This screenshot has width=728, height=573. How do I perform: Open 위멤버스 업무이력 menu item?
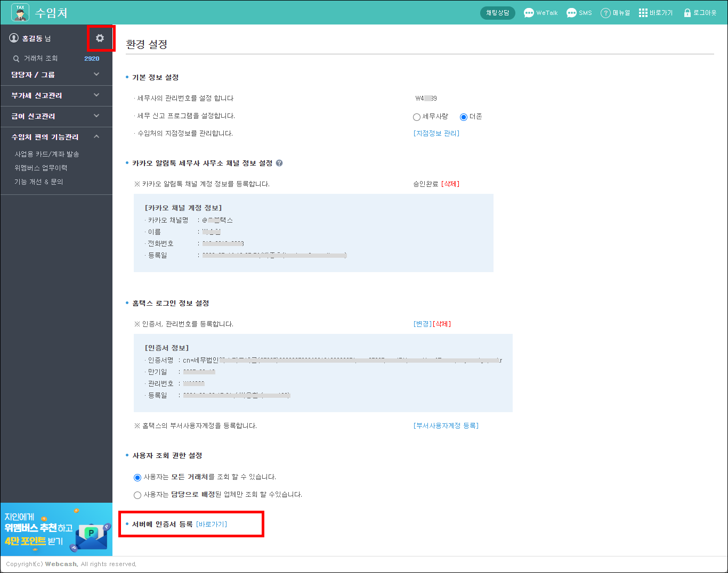41,168
